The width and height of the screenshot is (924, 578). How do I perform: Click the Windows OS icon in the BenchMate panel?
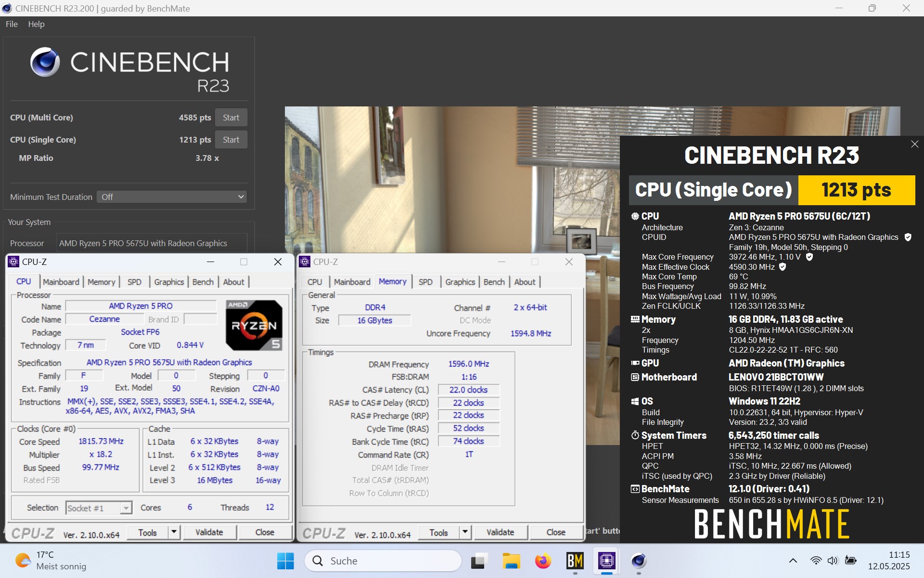635,401
